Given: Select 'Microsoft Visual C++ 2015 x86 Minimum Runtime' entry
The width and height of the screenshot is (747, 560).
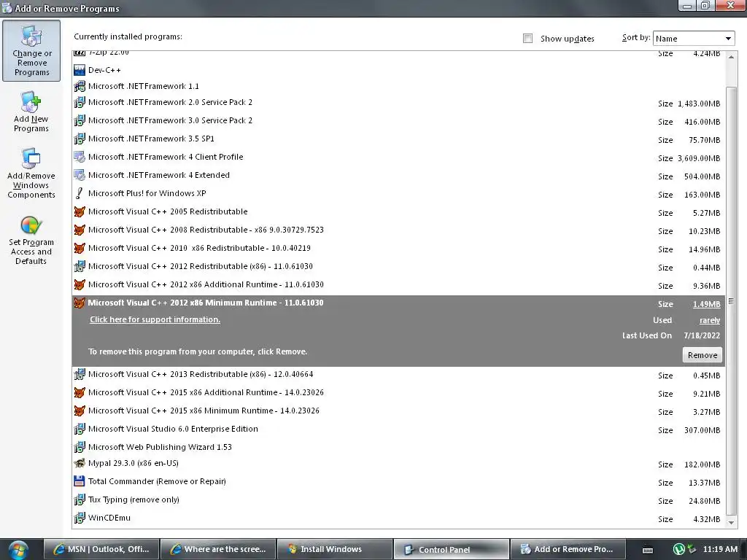Looking at the screenshot, I should pos(398,411).
